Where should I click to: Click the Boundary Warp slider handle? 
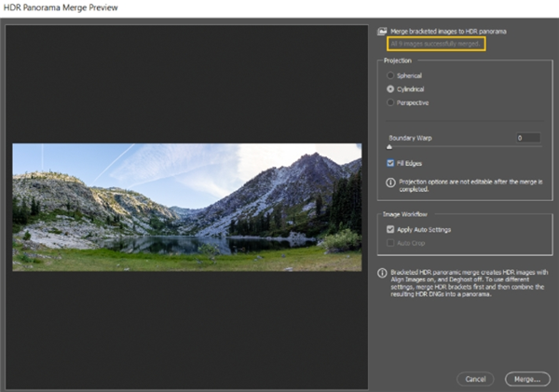[389, 146]
